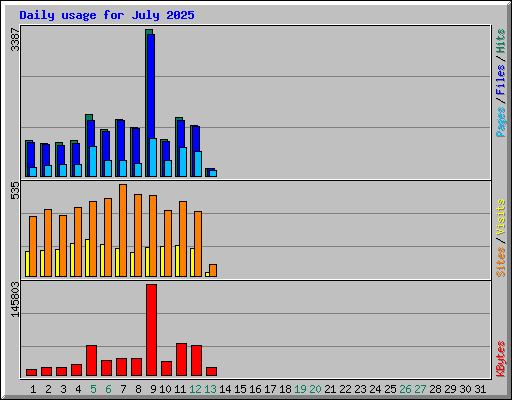Click the orange visits bar for day 1

(33, 246)
